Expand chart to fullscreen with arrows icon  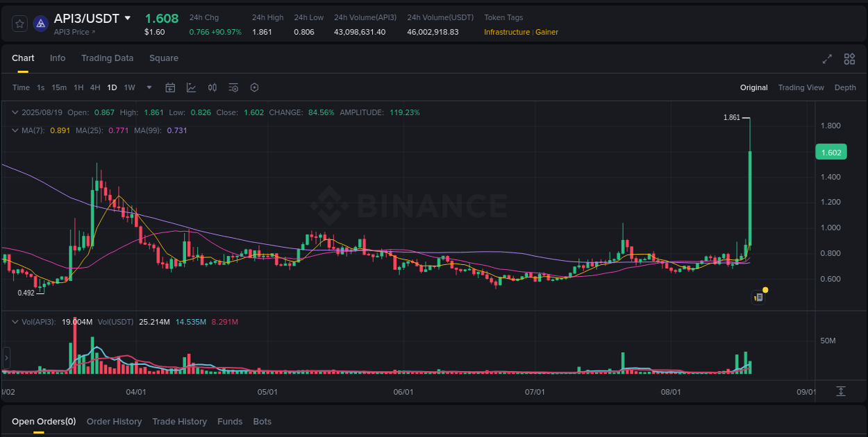click(827, 60)
